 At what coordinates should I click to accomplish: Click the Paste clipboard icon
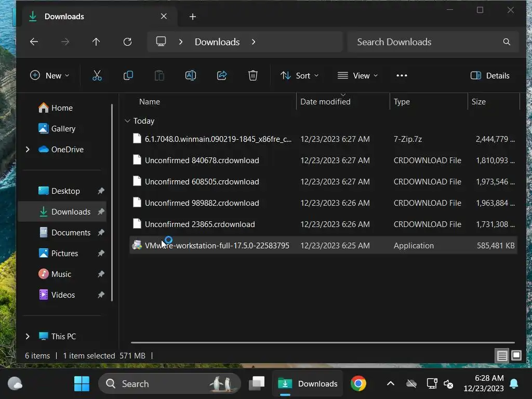click(159, 75)
